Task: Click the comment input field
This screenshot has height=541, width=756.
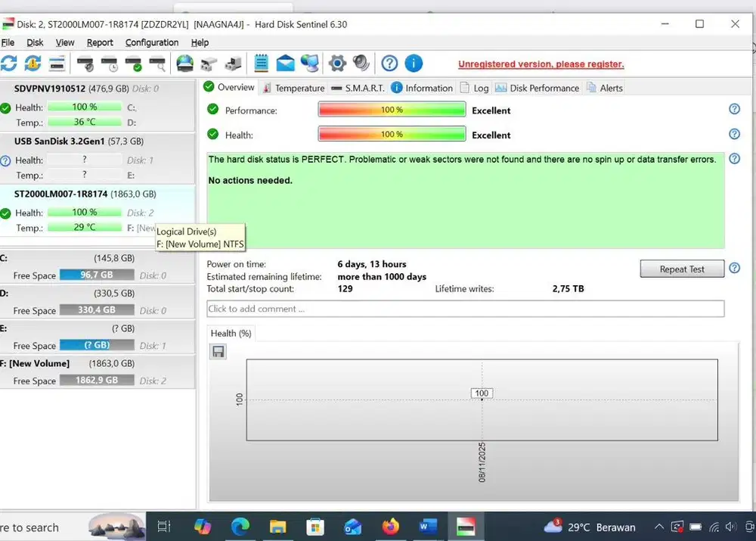Action: point(465,309)
